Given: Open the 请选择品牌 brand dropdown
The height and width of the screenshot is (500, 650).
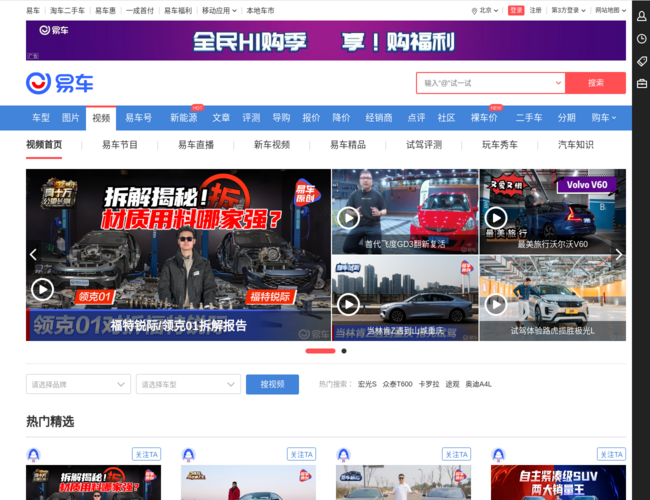Looking at the screenshot, I should 78,384.
